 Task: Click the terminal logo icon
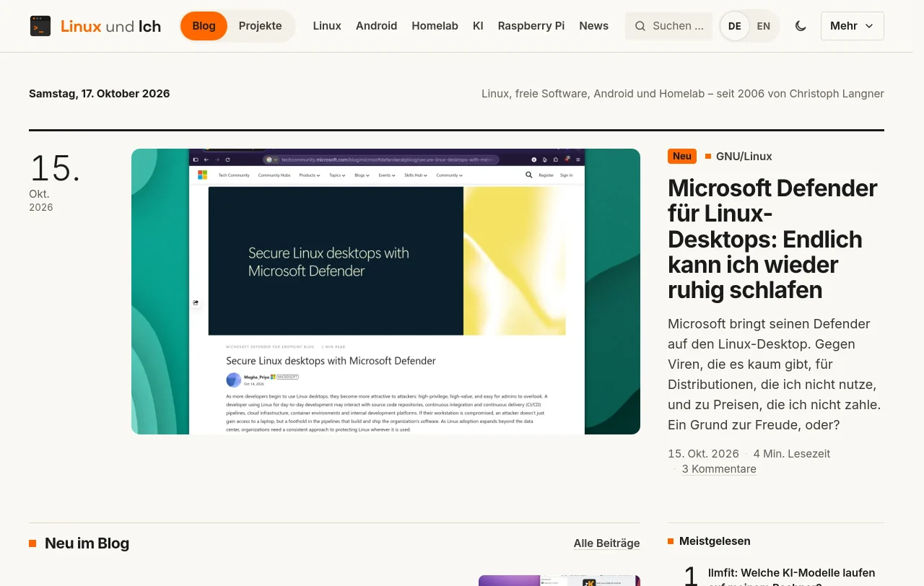[x=40, y=26]
